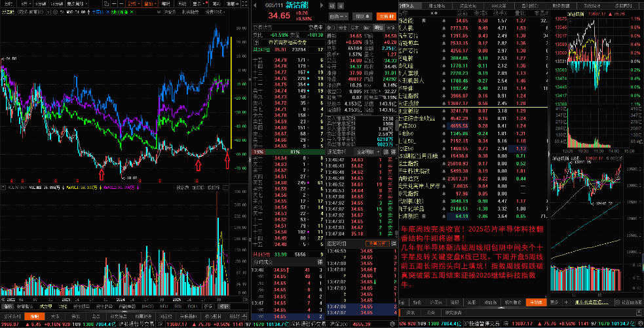Image resolution: width=644 pixels, height=328 pixels.
Task: Select the 15分钟 period tab
Action: pos(57,4)
